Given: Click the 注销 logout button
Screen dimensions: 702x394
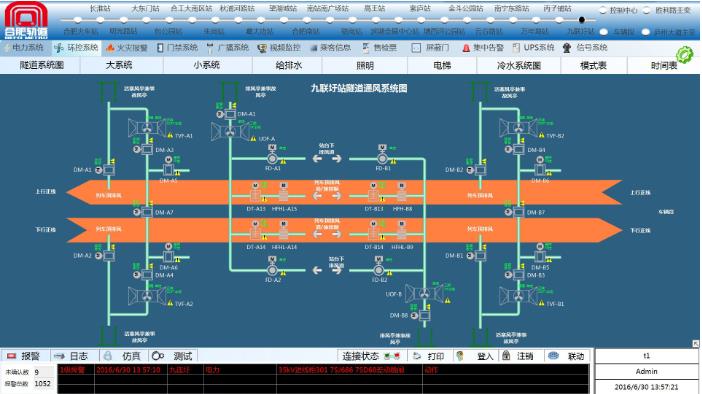Looking at the screenshot, I should [518, 356].
